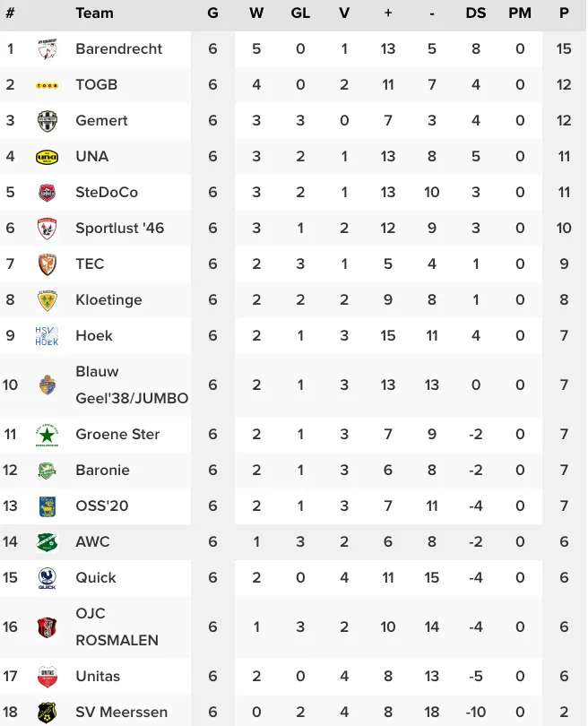Click the OSS'20 blue crest
This screenshot has height=726, width=588.
[x=47, y=506]
